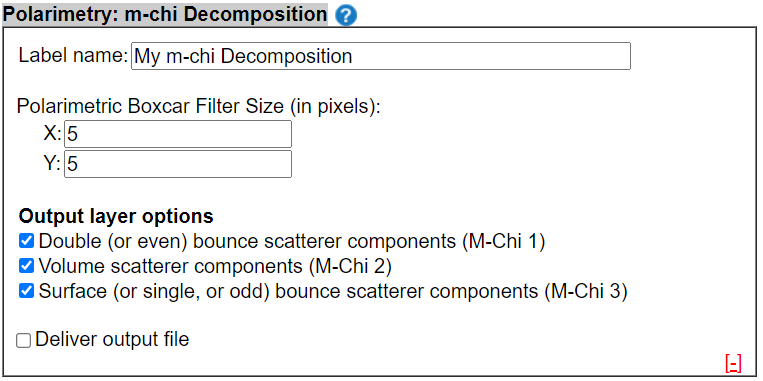Click the 'My m-chi Decomposition' text in field
The height and width of the screenshot is (381, 763).
243,56
